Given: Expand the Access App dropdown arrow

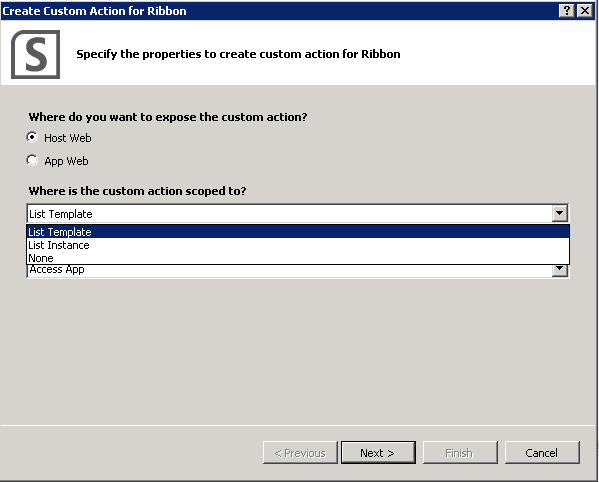Looking at the screenshot, I should click(x=560, y=270).
